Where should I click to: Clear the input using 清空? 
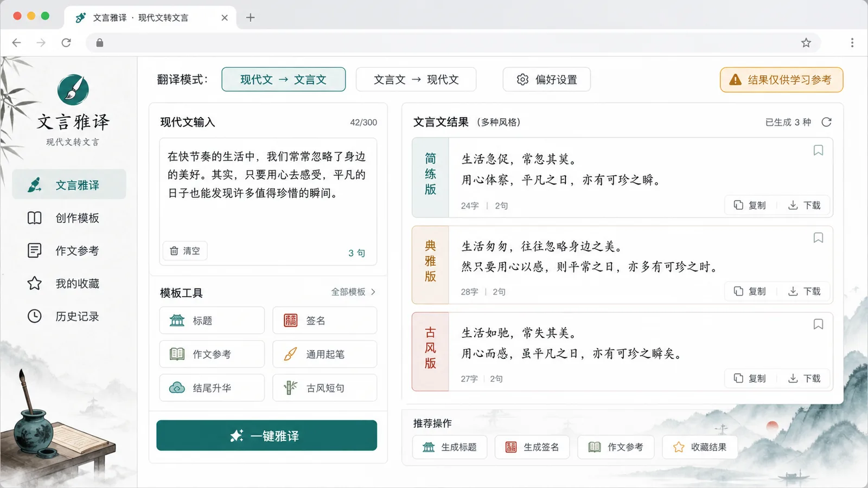tap(185, 251)
